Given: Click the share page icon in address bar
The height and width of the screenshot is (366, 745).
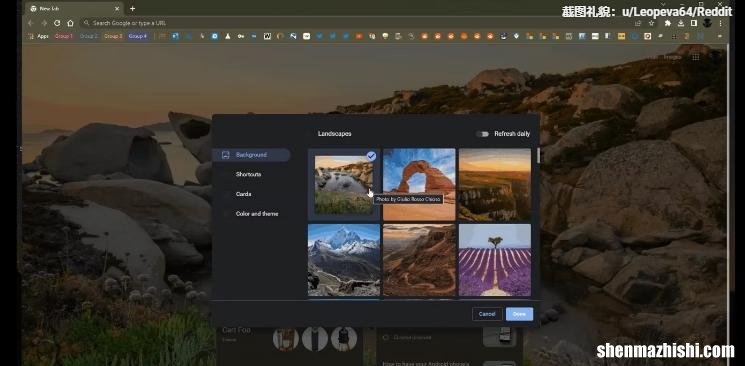Looking at the screenshot, I should (x=638, y=23).
